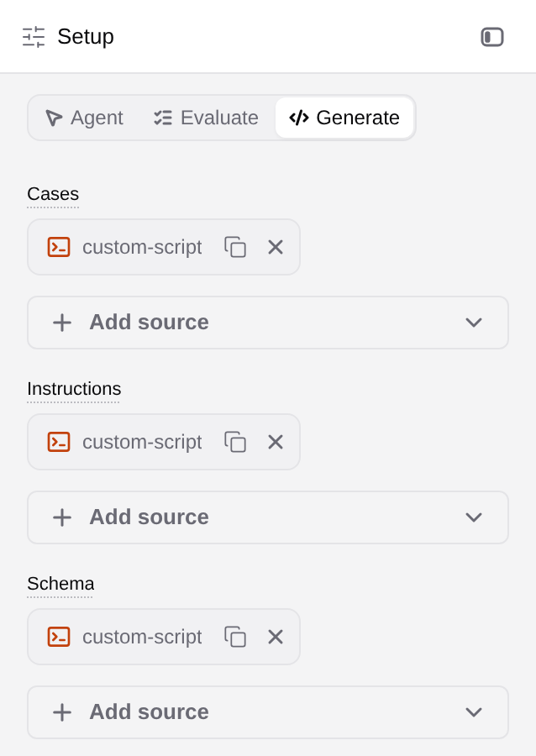Expand the Schema Add source chevron
The image size is (536, 756).
click(474, 712)
